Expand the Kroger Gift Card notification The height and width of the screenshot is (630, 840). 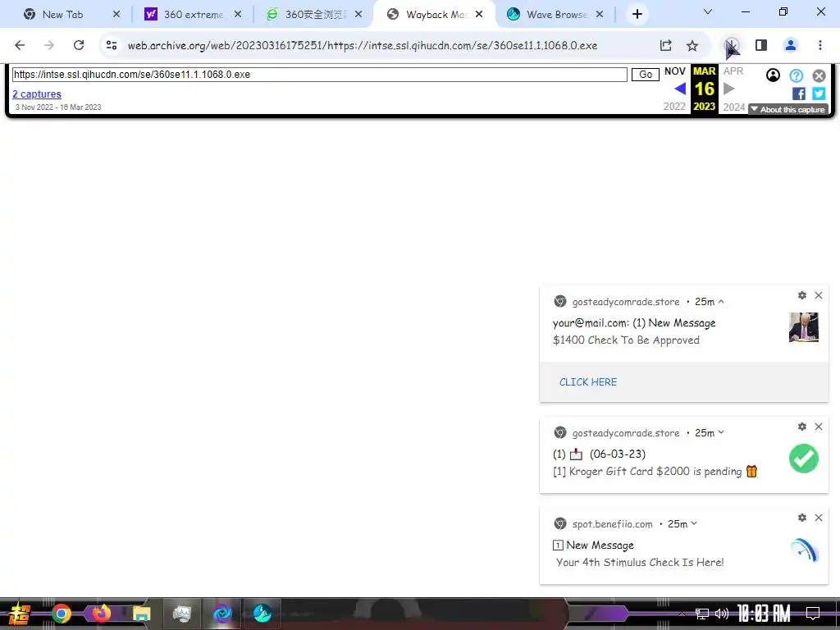721,432
